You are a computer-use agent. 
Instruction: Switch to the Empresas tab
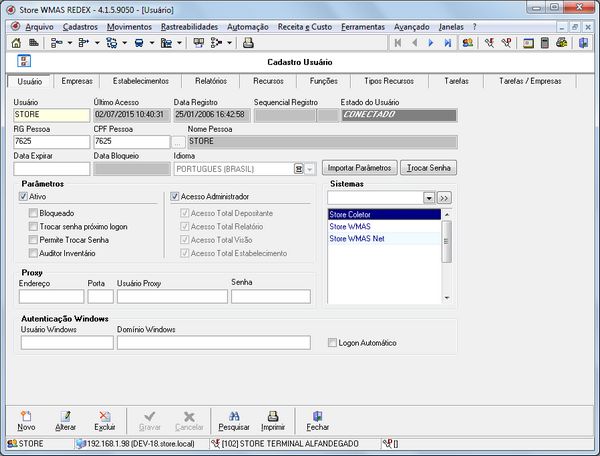point(77,81)
